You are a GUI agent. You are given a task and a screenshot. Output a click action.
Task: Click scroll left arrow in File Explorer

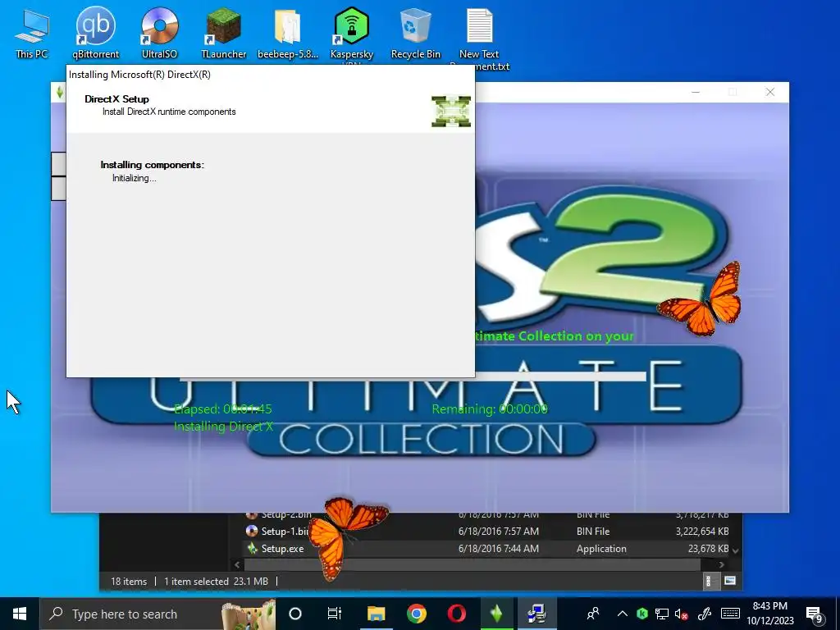(x=237, y=564)
